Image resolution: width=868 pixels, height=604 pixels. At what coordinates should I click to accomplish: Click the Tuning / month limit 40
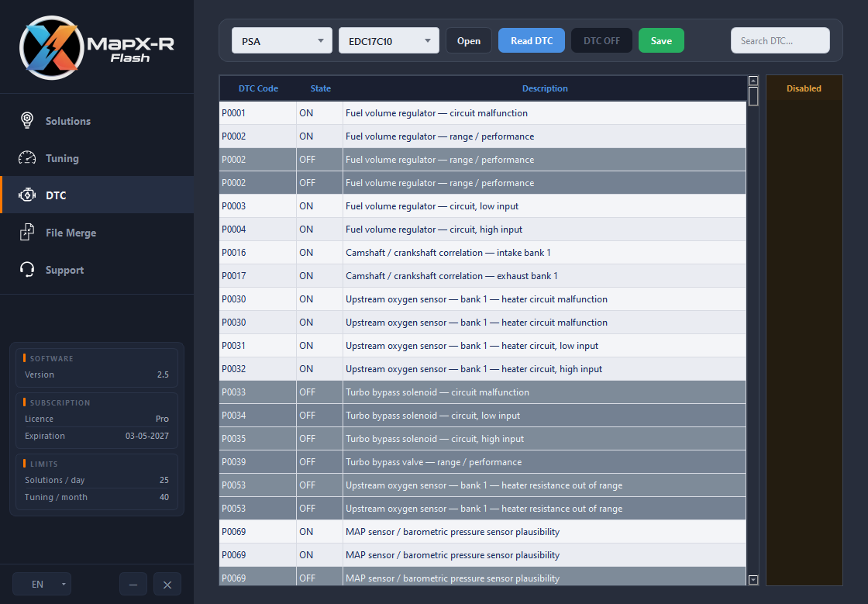coord(164,497)
